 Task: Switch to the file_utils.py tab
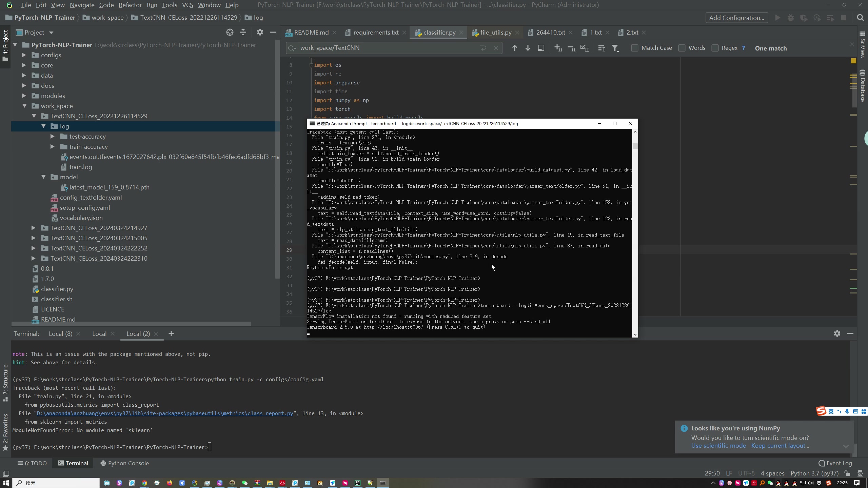point(496,33)
